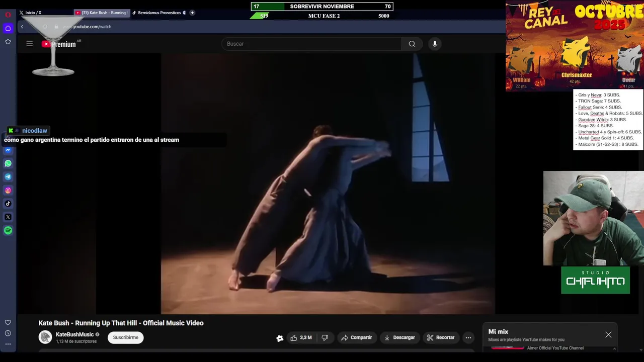Click chat username nicodlaw
This screenshot has height=362, width=644.
point(35,131)
